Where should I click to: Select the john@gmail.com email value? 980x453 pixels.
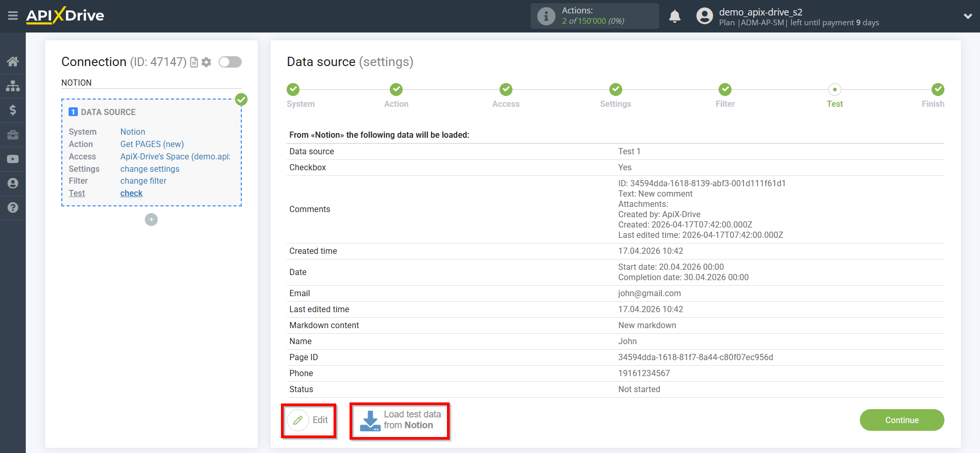point(650,294)
